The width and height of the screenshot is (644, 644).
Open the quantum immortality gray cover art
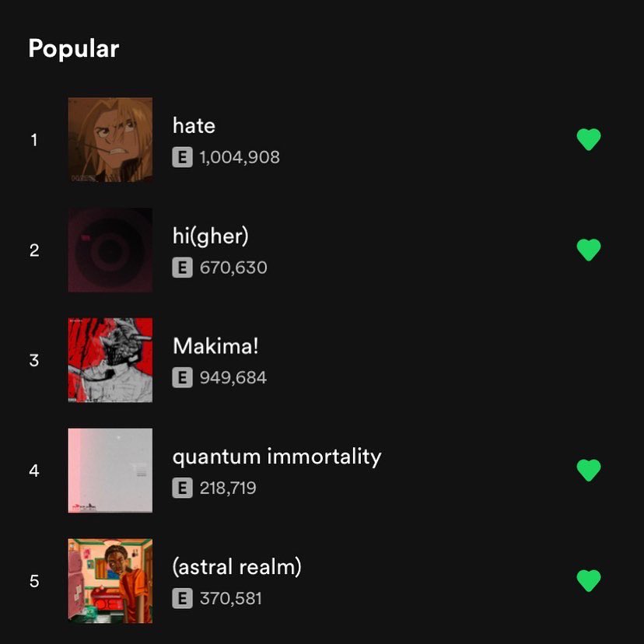(x=110, y=471)
